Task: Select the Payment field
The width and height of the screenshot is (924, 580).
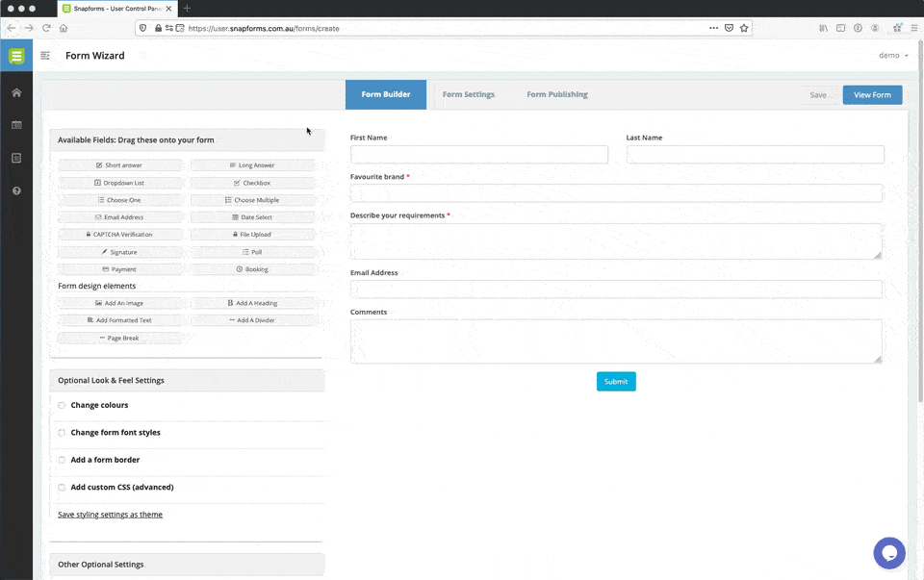Action: (x=119, y=269)
